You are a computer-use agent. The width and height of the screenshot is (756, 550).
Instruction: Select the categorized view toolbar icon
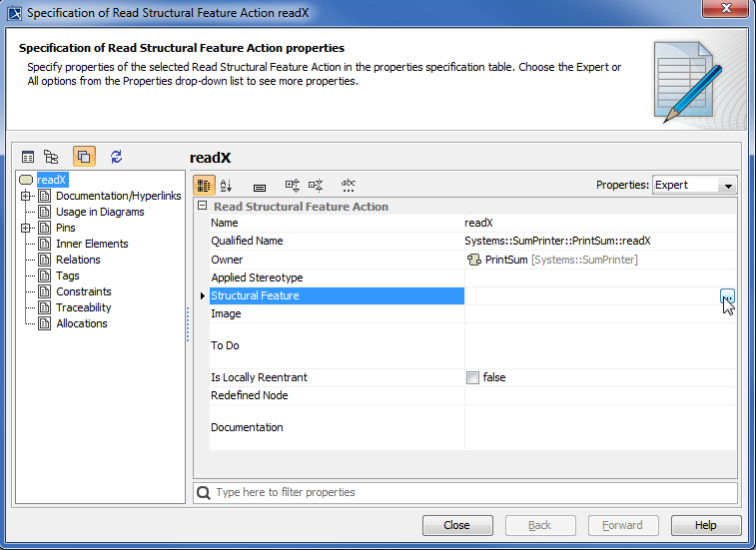pos(204,185)
